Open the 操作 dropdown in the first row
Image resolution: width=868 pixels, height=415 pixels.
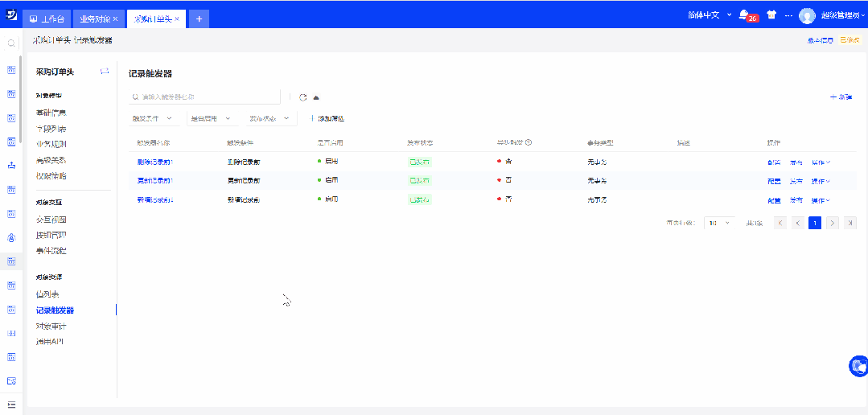pos(821,162)
